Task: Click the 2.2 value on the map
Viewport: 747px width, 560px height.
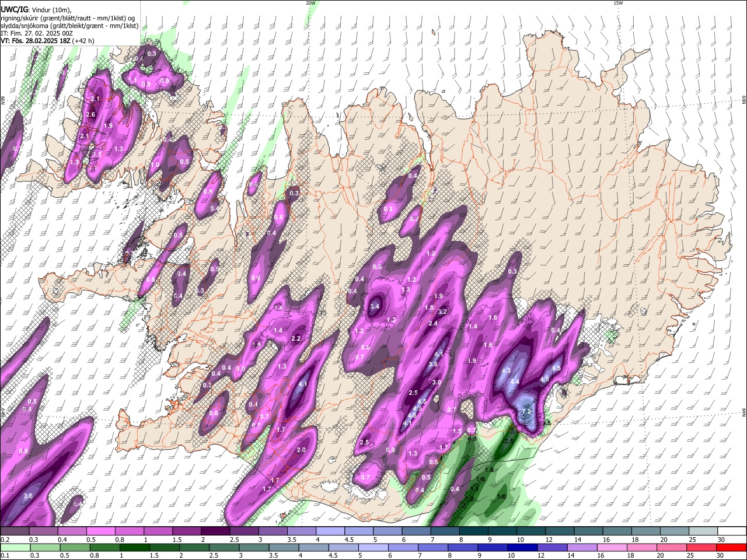Action: [295, 338]
